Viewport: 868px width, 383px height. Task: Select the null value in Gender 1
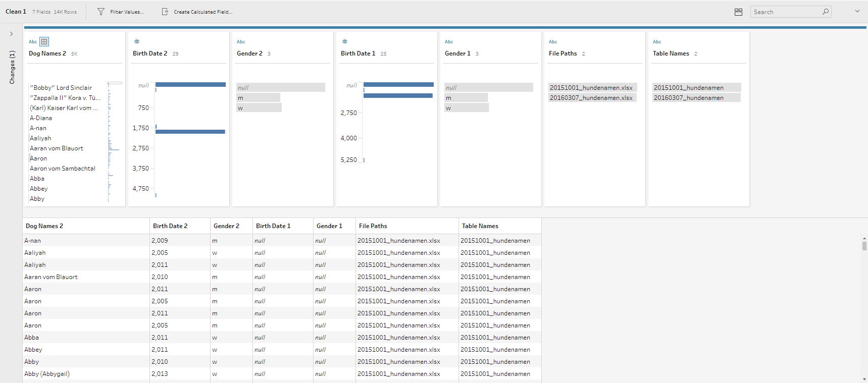pos(489,87)
